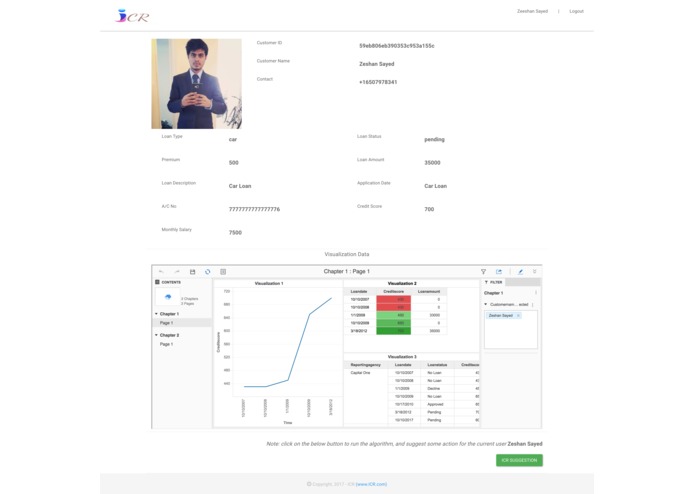Switch to the FILTER tab
Viewport: 695px width, 494px height.
(x=493, y=282)
